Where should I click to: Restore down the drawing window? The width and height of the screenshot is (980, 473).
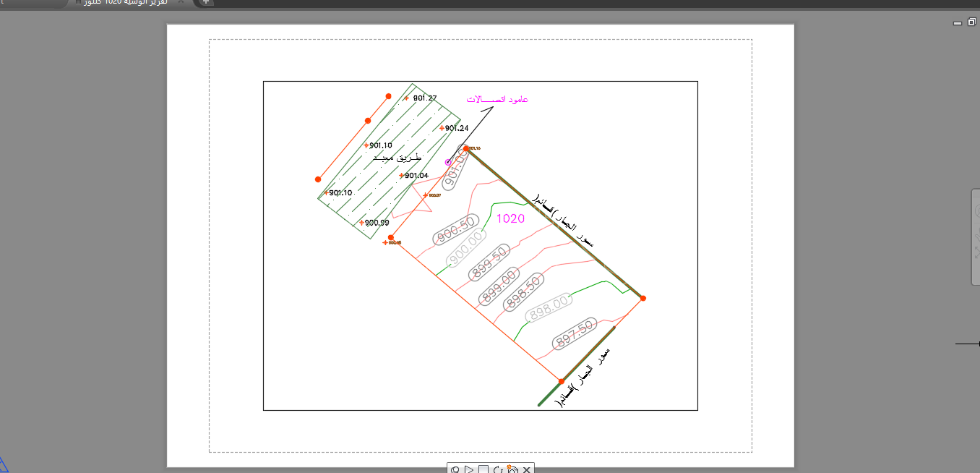971,22
